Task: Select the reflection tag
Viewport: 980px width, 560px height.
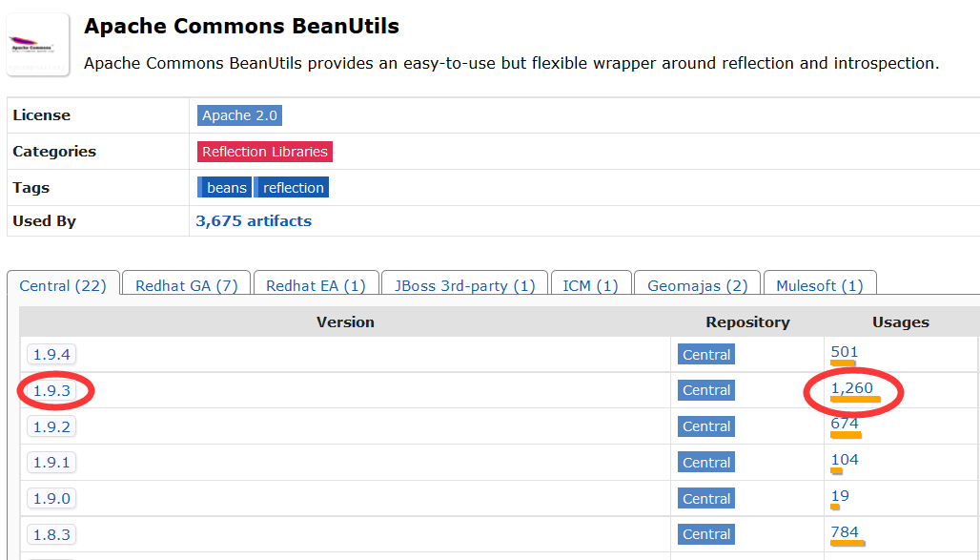Action: 294,188
